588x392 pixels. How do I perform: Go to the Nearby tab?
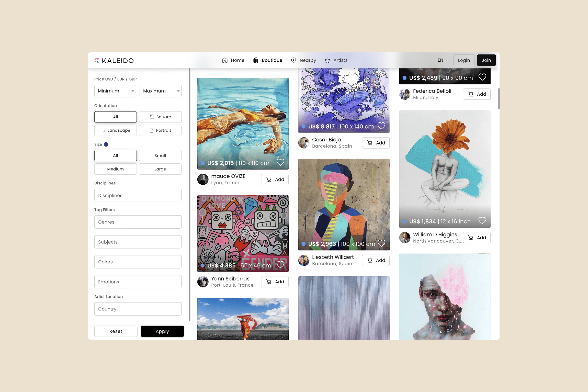[x=303, y=60]
